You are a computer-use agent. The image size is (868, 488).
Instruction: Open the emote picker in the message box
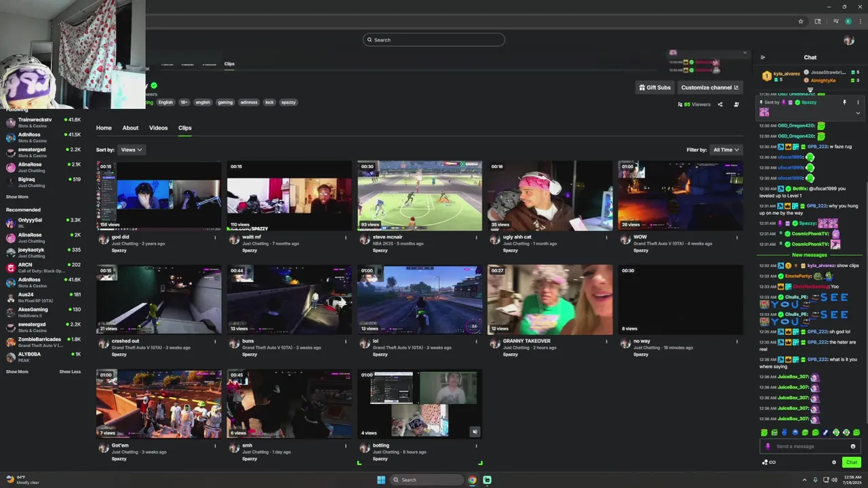[853, 446]
